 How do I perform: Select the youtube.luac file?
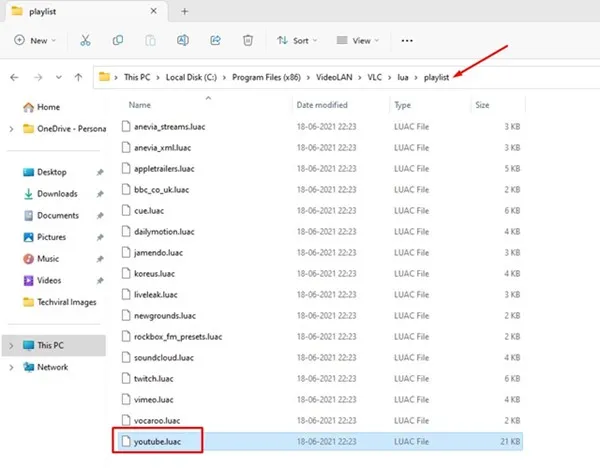tap(320, 442)
